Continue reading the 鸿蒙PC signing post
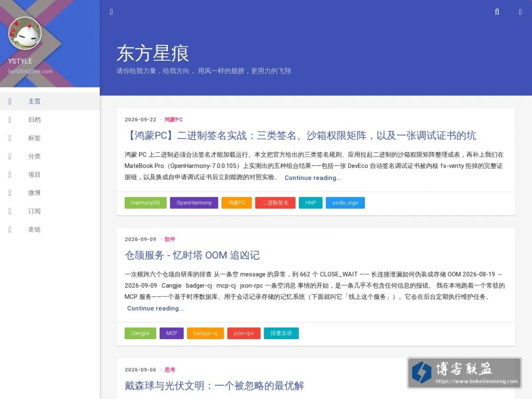The width and height of the screenshot is (532, 399). click(x=313, y=178)
